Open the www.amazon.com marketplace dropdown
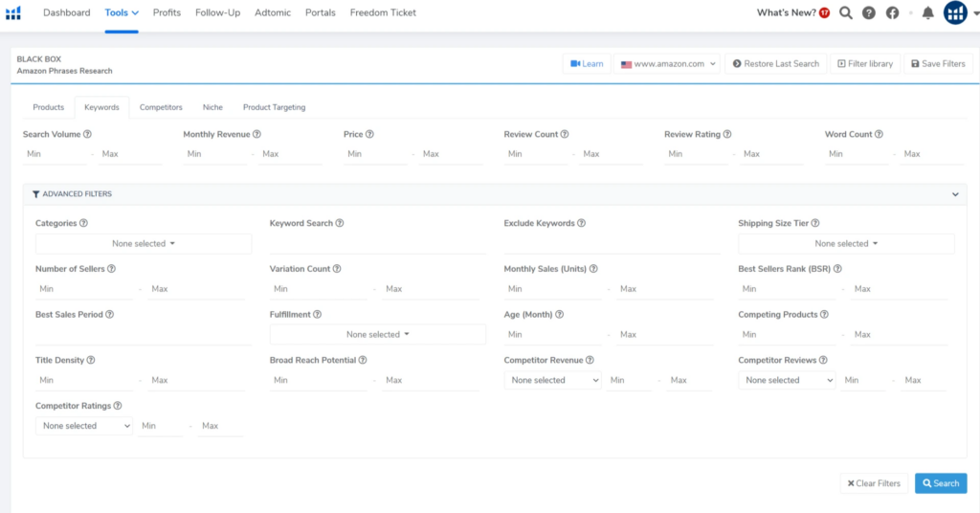This screenshot has width=980, height=513. (667, 64)
